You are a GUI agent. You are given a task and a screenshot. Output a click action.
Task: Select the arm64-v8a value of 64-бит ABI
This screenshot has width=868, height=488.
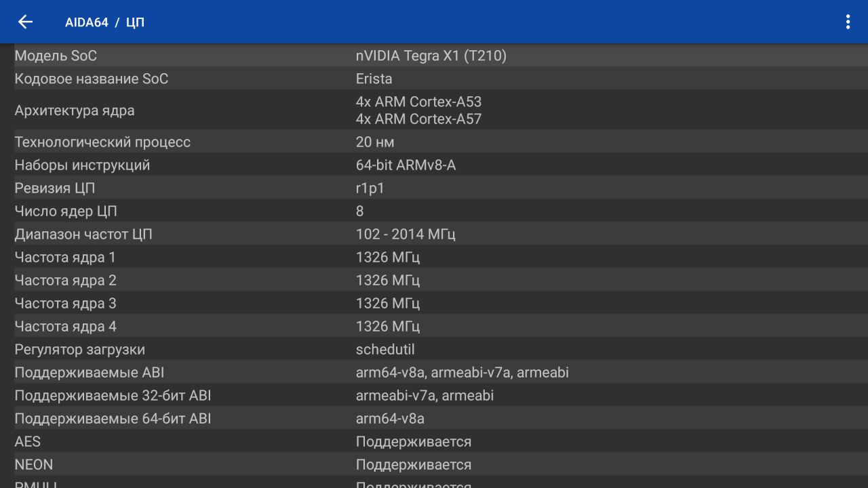coord(390,419)
